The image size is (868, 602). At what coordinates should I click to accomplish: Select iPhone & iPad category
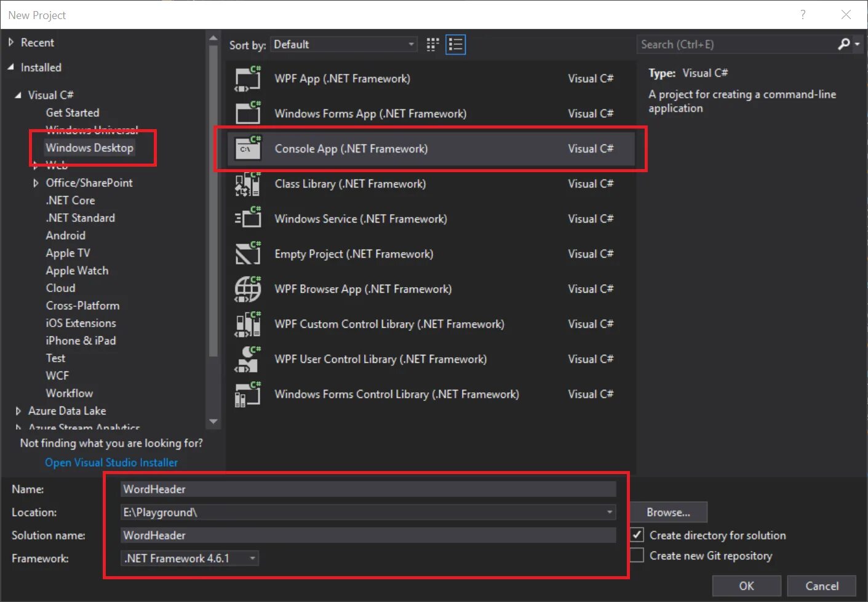coord(81,341)
